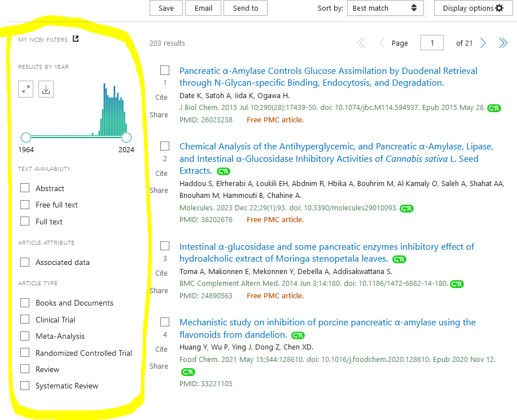This screenshot has width=517, height=420.
Task: Open the Display options gear menu
Action: click(472, 8)
